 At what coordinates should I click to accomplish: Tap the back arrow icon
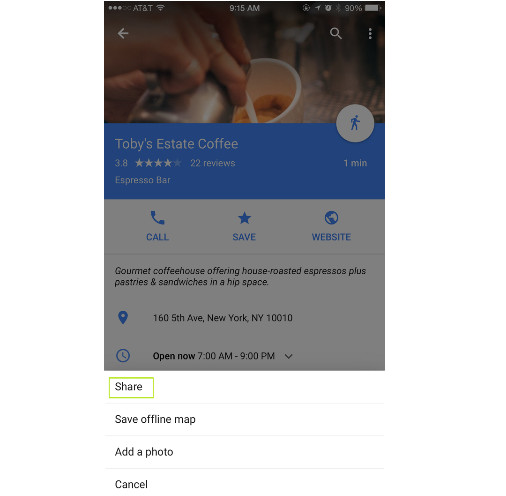pyautogui.click(x=123, y=33)
